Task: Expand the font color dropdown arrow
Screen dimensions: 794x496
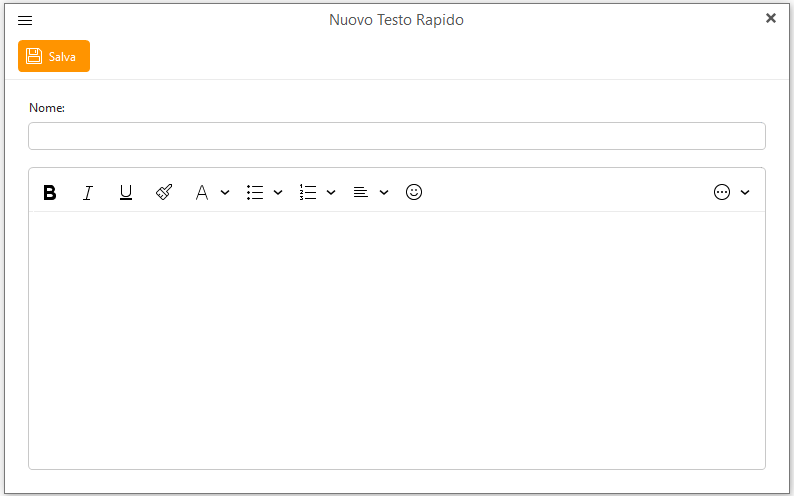Action: click(225, 193)
